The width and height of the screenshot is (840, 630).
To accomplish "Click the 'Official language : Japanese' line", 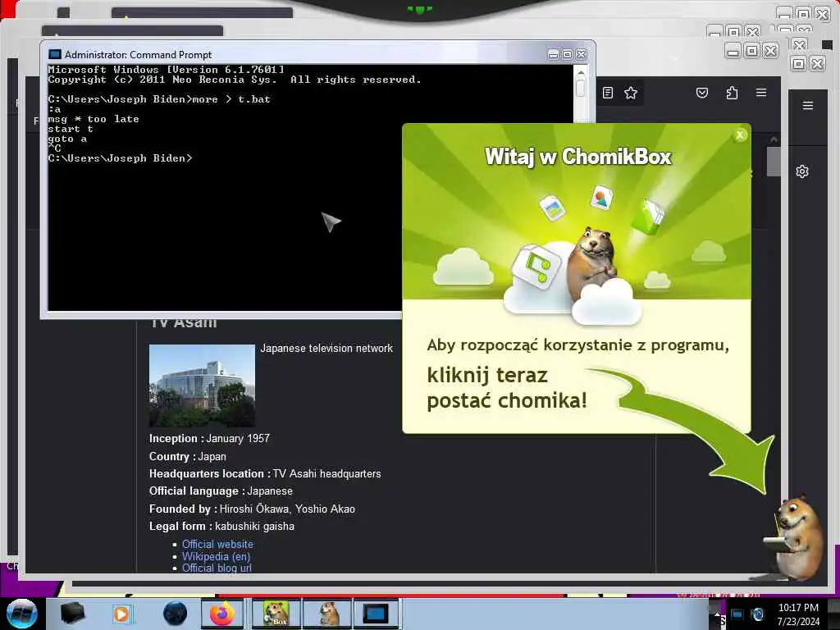I will [x=221, y=491].
